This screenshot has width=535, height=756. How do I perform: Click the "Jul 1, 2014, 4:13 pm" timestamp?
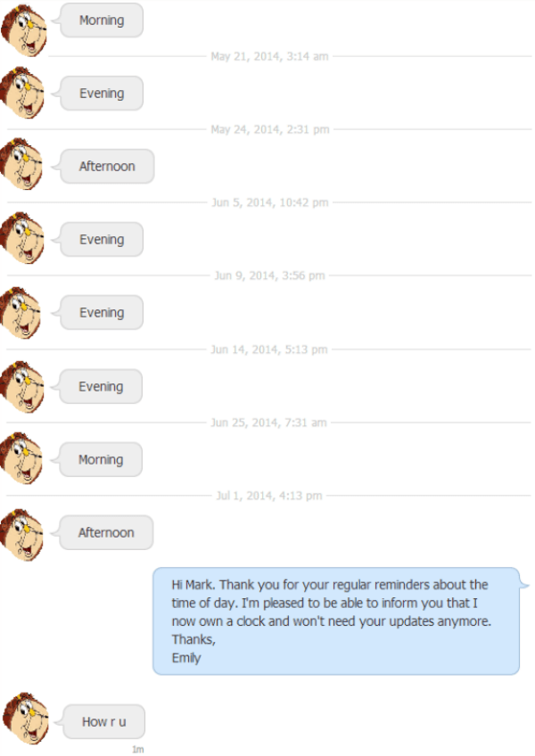(269, 496)
